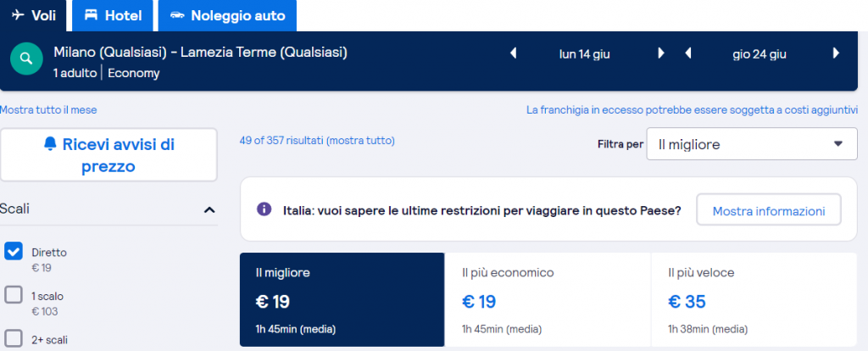The height and width of the screenshot is (351, 868).
Task: Uncheck the Diretto checkbox
Action: [14, 251]
